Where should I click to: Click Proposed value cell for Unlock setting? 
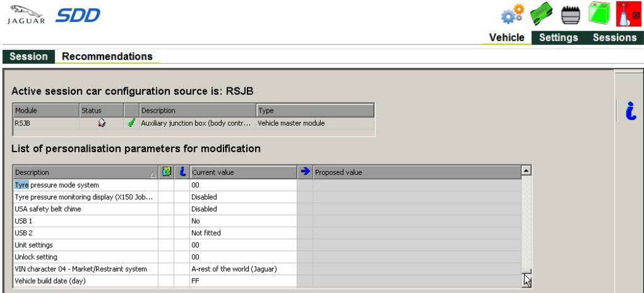416,257
